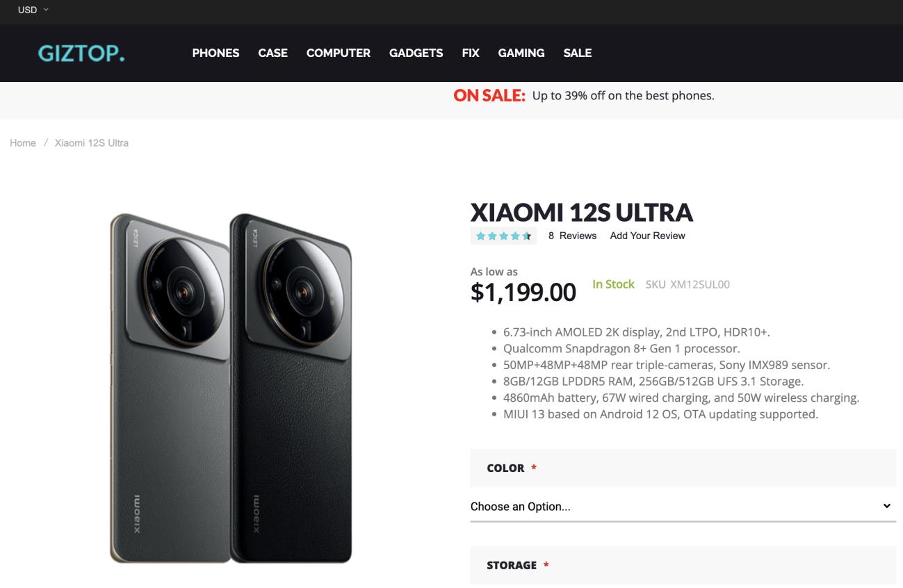
Task: Open the Gadgets menu item
Action: [x=416, y=53]
